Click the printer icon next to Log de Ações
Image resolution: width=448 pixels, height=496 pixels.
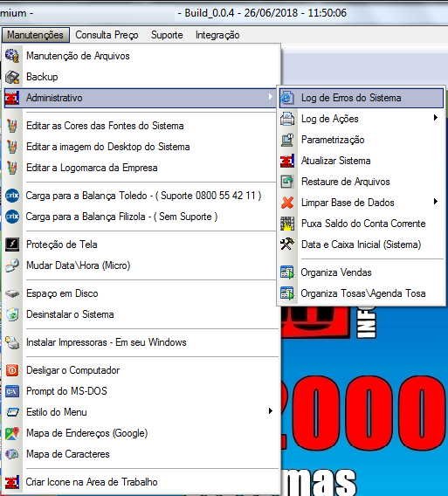point(287,119)
